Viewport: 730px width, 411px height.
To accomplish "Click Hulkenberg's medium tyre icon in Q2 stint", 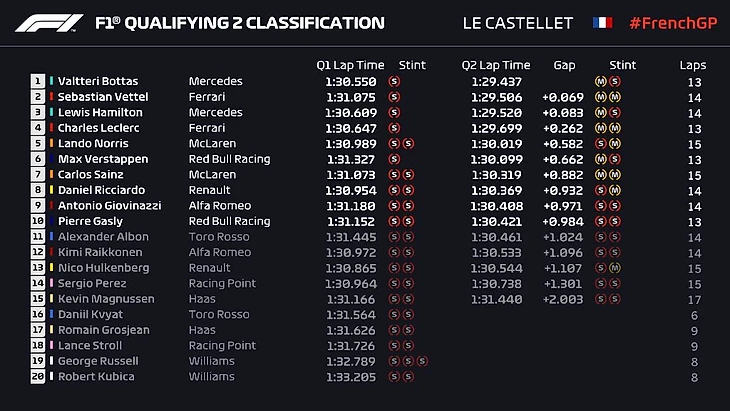I will click(x=615, y=268).
